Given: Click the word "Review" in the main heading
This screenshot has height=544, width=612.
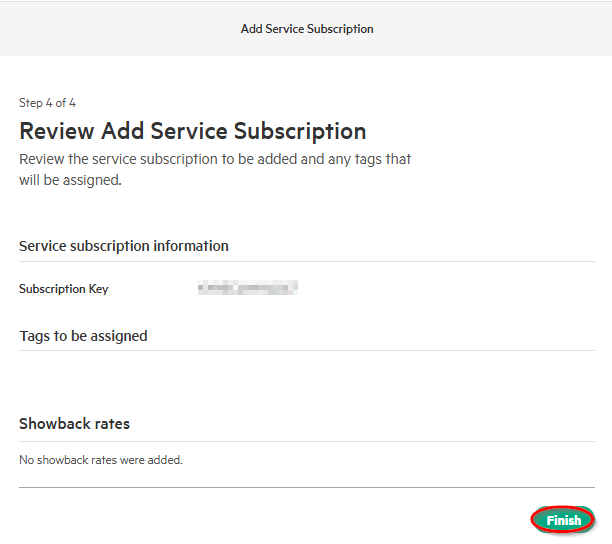Looking at the screenshot, I should point(57,131).
